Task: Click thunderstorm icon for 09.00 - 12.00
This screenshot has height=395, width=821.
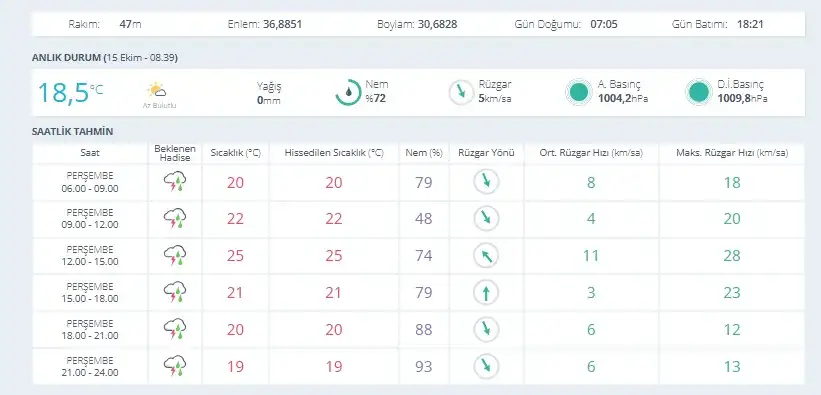Action: click(x=175, y=218)
